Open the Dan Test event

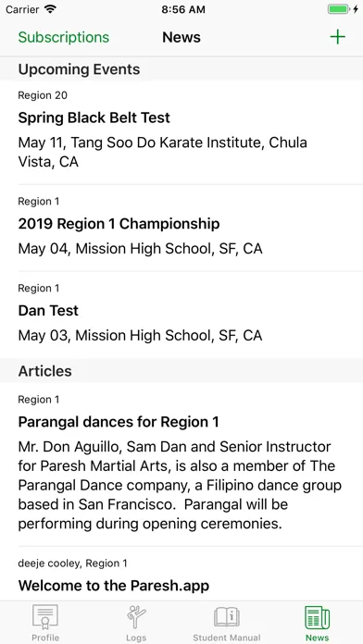181,315
